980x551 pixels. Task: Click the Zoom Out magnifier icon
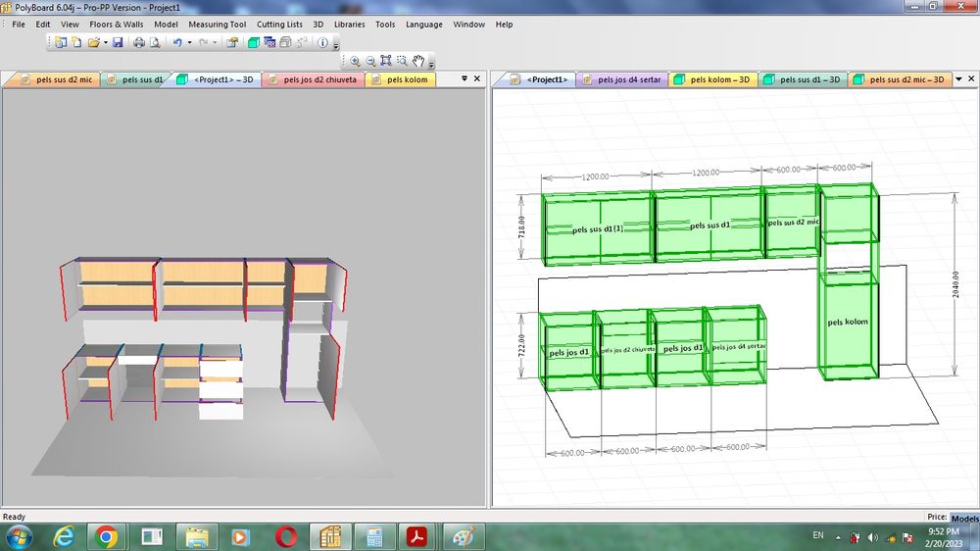(370, 61)
